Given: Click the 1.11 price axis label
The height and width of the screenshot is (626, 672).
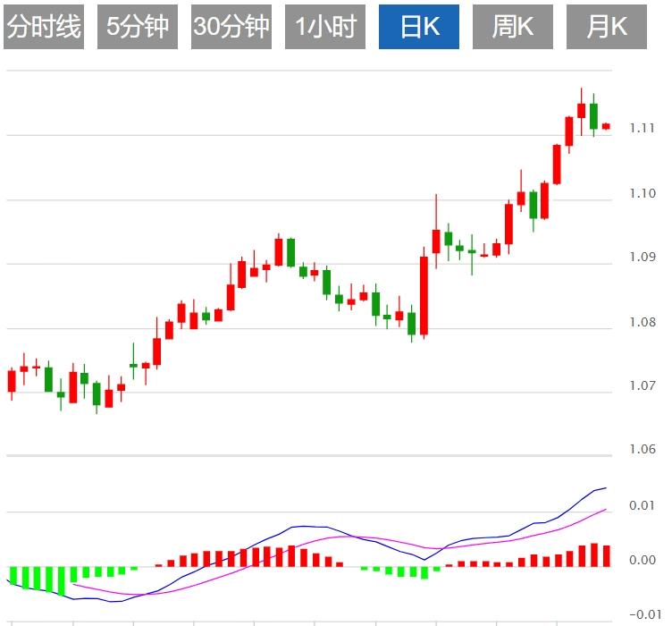Looking at the screenshot, I should 641,128.
